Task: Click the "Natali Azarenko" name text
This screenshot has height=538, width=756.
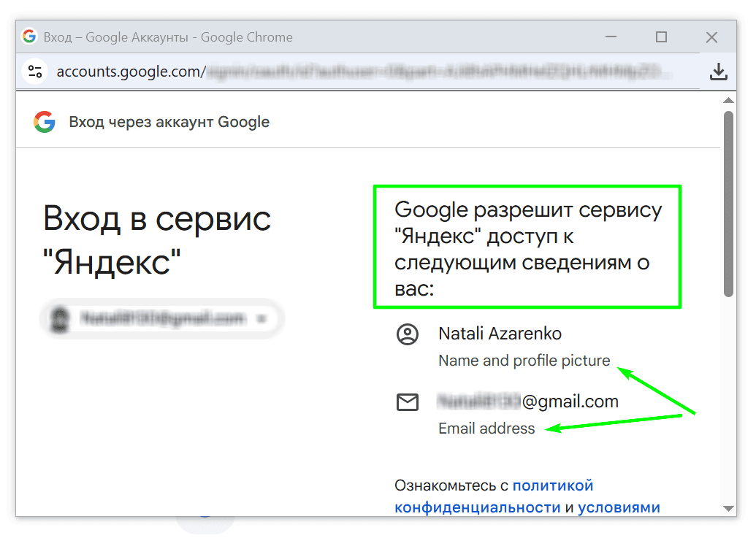Action: (500, 334)
